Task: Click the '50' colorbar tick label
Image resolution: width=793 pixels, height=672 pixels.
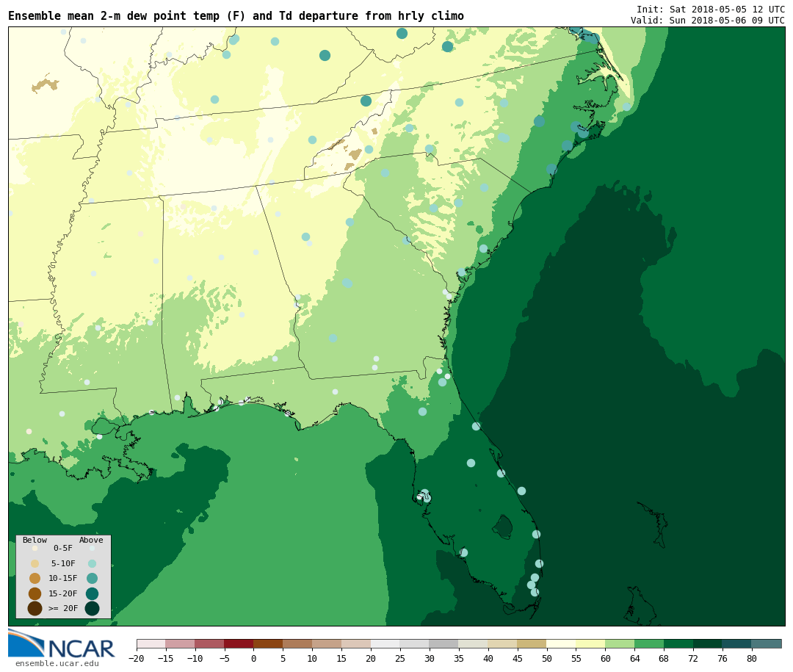Action: point(547,659)
